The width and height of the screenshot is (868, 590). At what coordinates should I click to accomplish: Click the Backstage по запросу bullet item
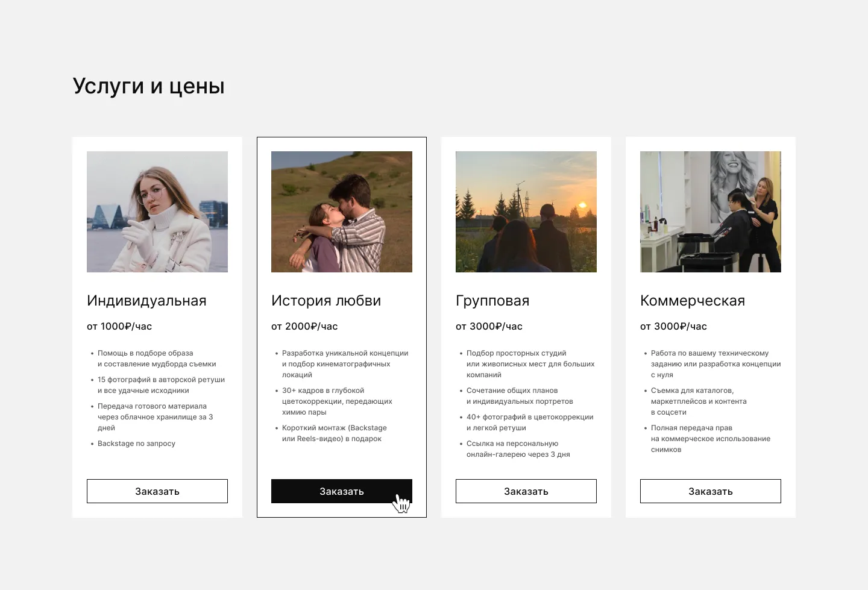point(136,443)
